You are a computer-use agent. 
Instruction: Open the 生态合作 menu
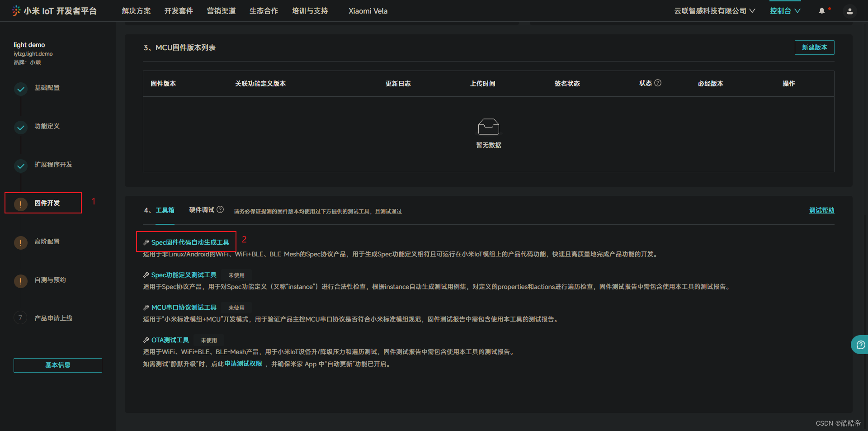point(264,11)
